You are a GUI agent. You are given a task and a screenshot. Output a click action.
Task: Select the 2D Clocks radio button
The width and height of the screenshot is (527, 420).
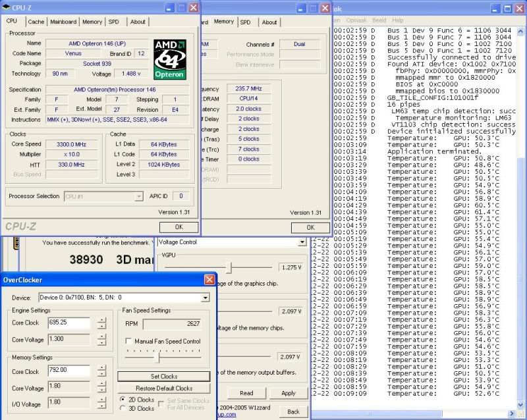point(123,400)
